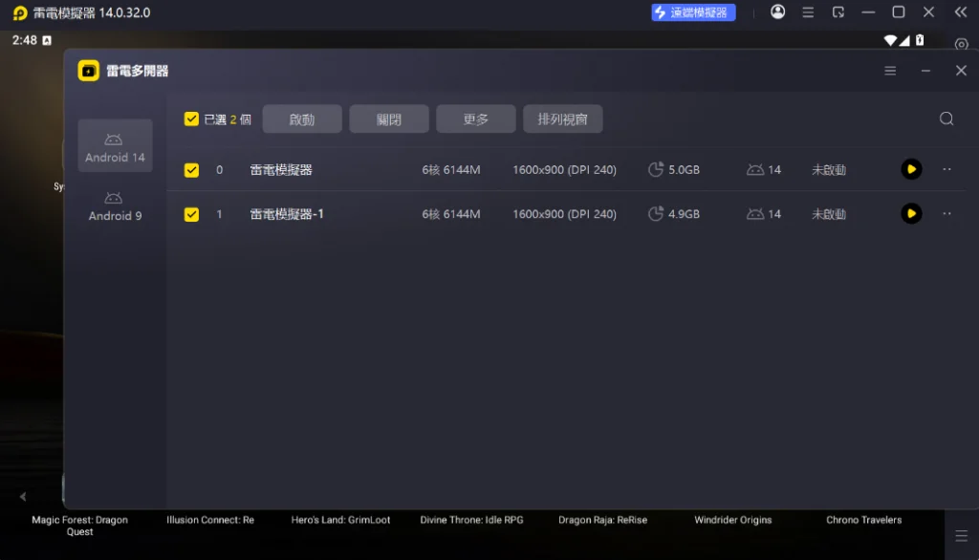Screen dimensions: 979x560
Task: Open the Hero's Land: GrimLoot game
Action: [341, 520]
